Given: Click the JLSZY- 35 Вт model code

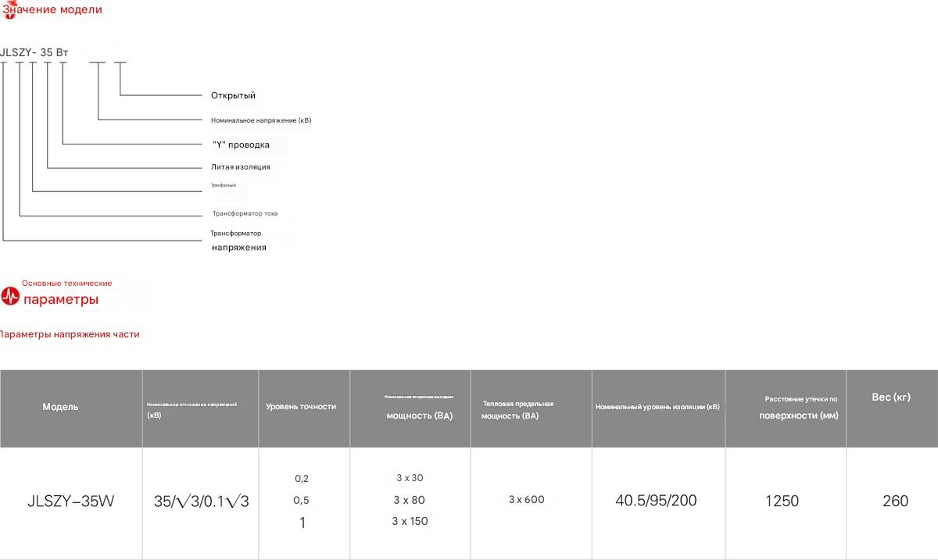Looking at the screenshot, I should pos(34,52).
